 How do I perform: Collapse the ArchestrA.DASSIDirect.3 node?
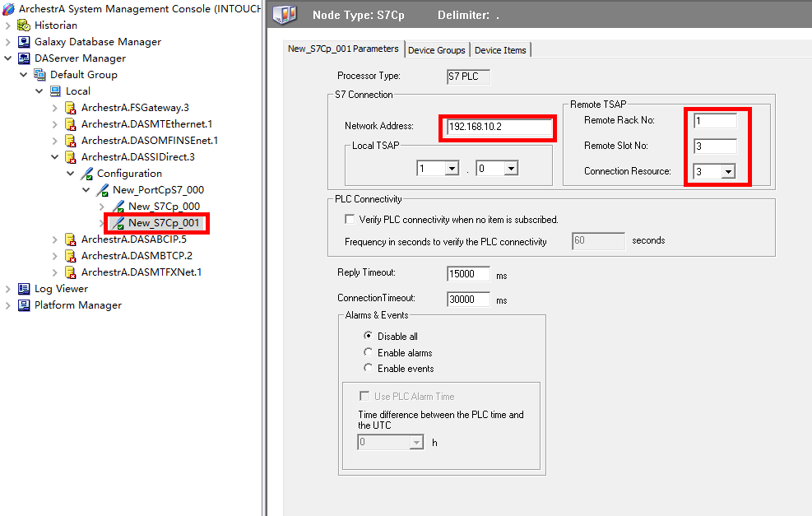pos(55,157)
